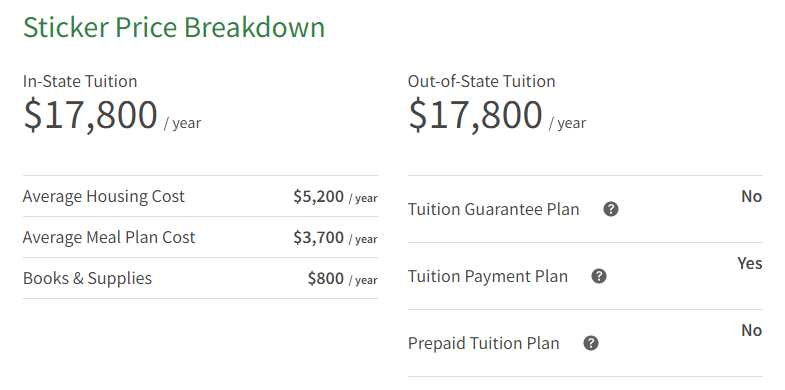Click help icon beside Tuition Payment Plan

599,276
